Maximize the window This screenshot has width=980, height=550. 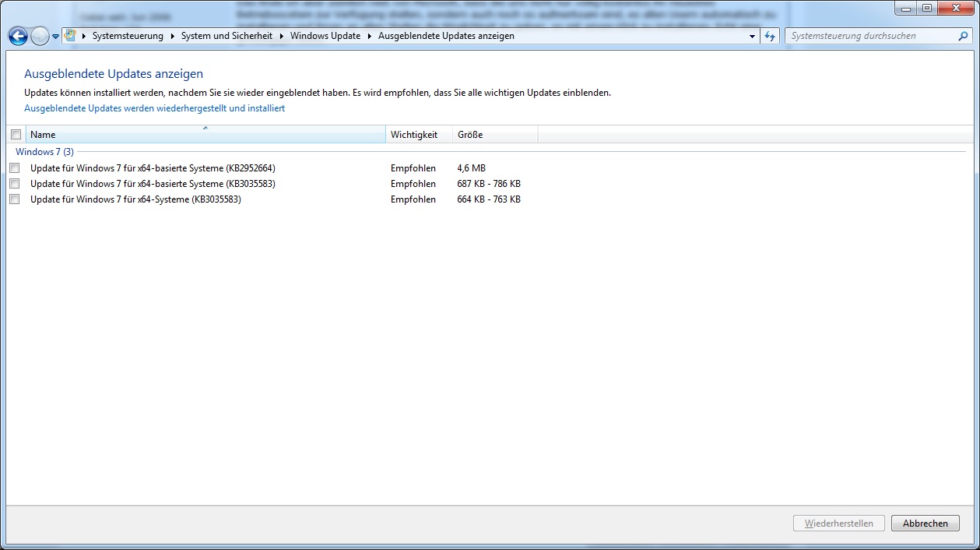click(926, 8)
